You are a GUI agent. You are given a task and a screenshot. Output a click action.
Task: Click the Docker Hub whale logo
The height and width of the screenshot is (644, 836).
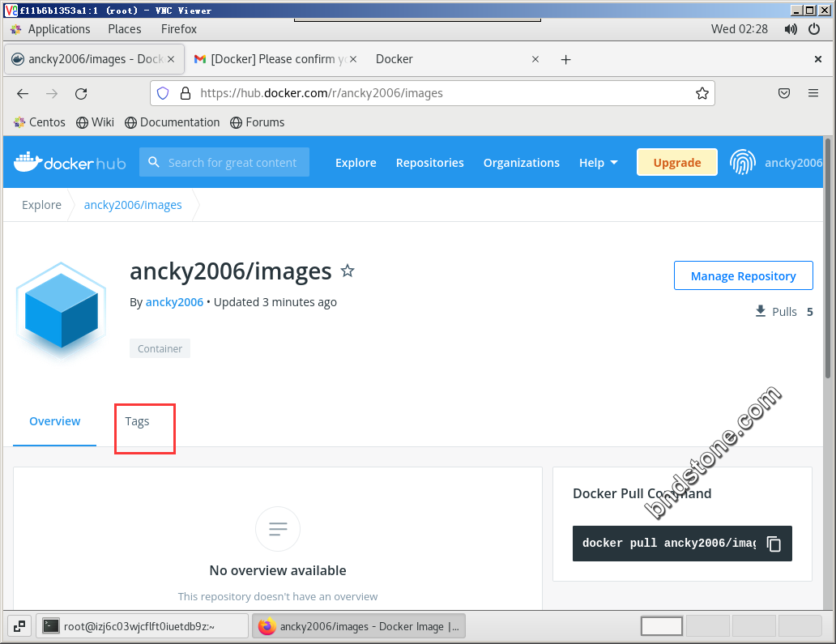pyautogui.click(x=70, y=162)
